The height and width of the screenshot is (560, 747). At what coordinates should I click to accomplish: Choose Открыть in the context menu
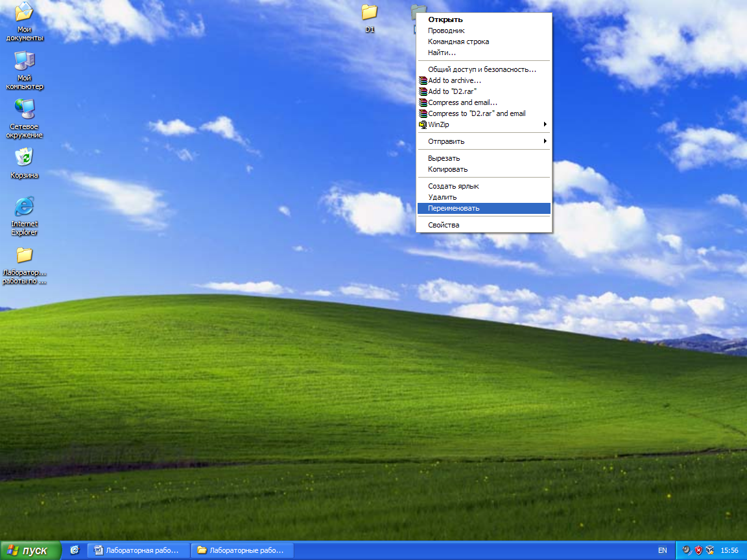tap(484, 19)
